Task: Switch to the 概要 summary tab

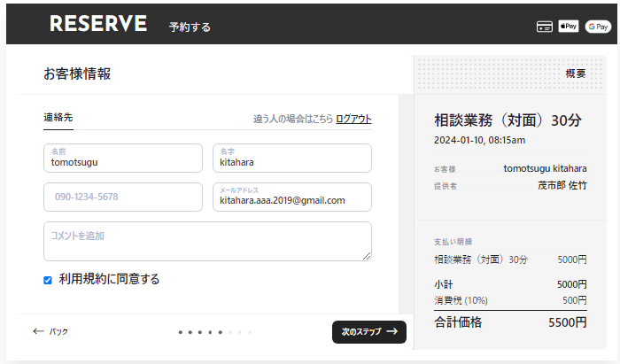Action: pos(575,74)
